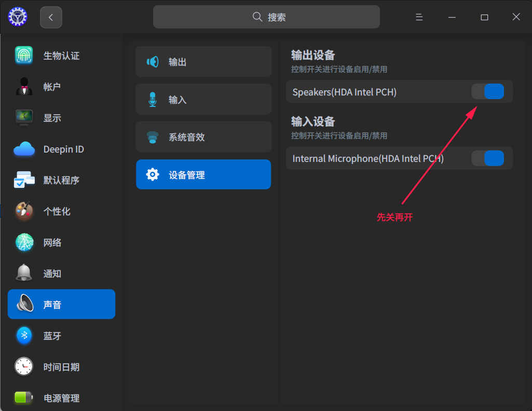Click the 设备管理 gear icon
Image resolution: width=532 pixels, height=411 pixels.
tap(153, 174)
